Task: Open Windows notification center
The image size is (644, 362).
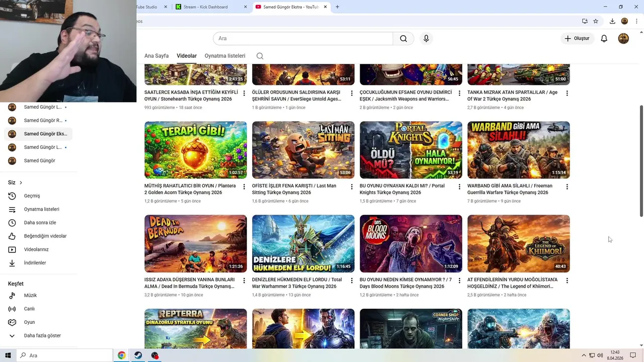Action: click(633, 355)
